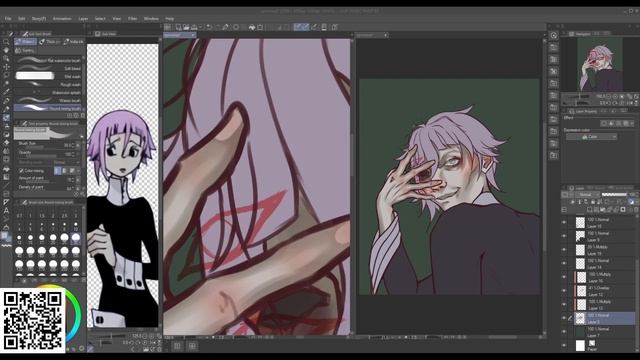640x360 pixels.
Task: Hide Layer 16 with eye icon
Action: 564,277
